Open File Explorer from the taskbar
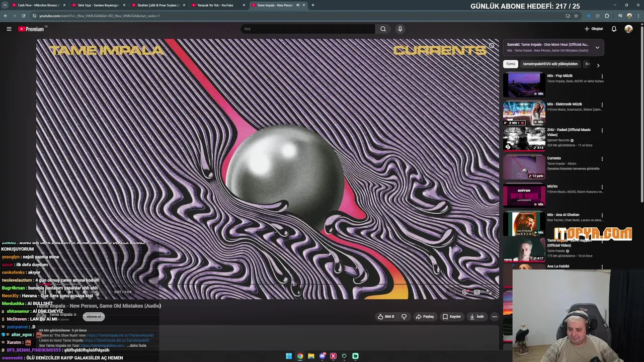This screenshot has height=362, width=644. 311,356
